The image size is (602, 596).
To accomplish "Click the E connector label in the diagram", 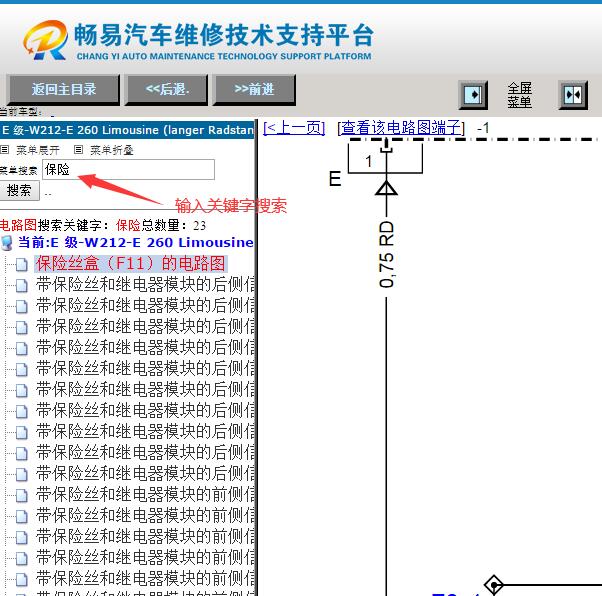I will 335,179.
